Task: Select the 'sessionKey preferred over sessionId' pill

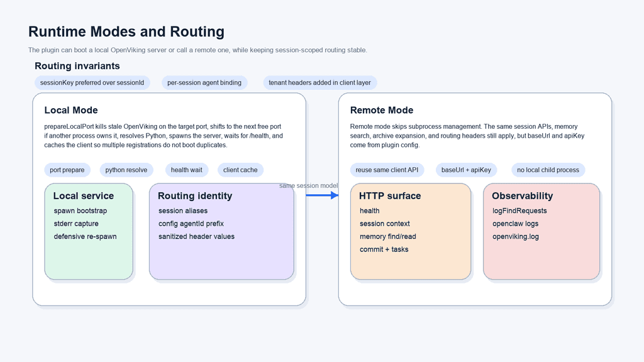Action: coord(92,82)
